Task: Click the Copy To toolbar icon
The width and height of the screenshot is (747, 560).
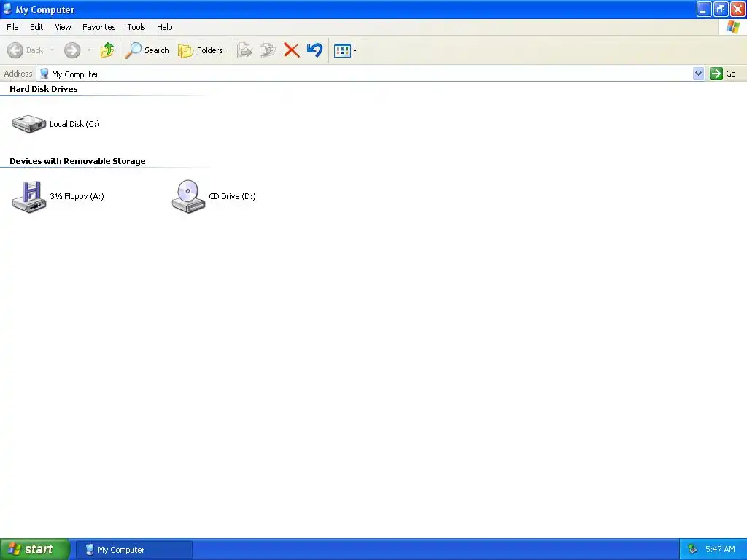Action: (x=268, y=50)
